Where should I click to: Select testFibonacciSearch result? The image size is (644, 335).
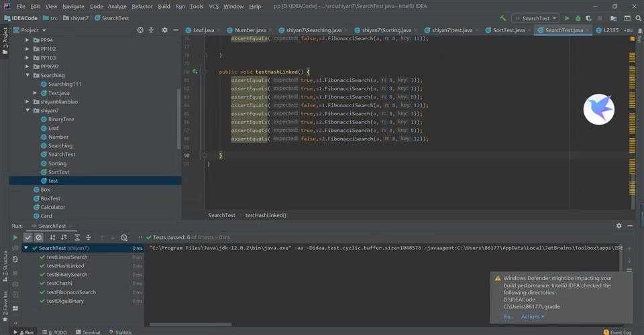tap(71, 292)
